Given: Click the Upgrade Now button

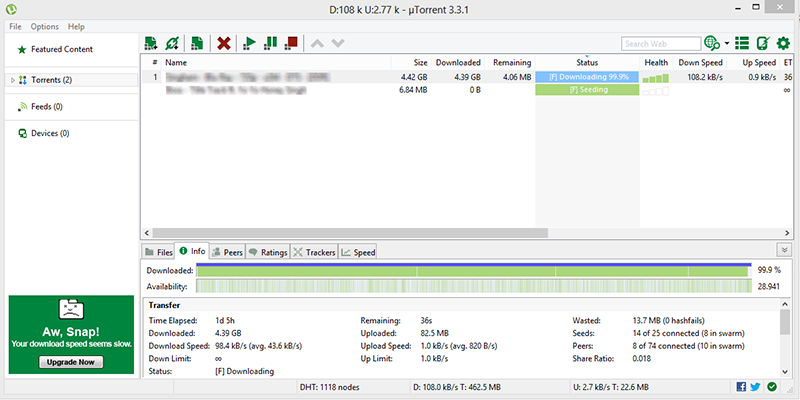Looking at the screenshot, I should pos(71,362).
